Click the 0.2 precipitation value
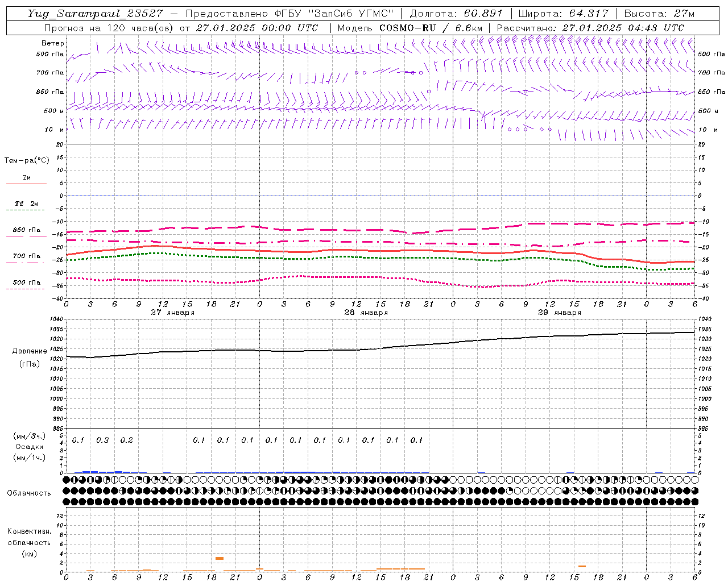This screenshot has height=582, width=728. pos(126,440)
